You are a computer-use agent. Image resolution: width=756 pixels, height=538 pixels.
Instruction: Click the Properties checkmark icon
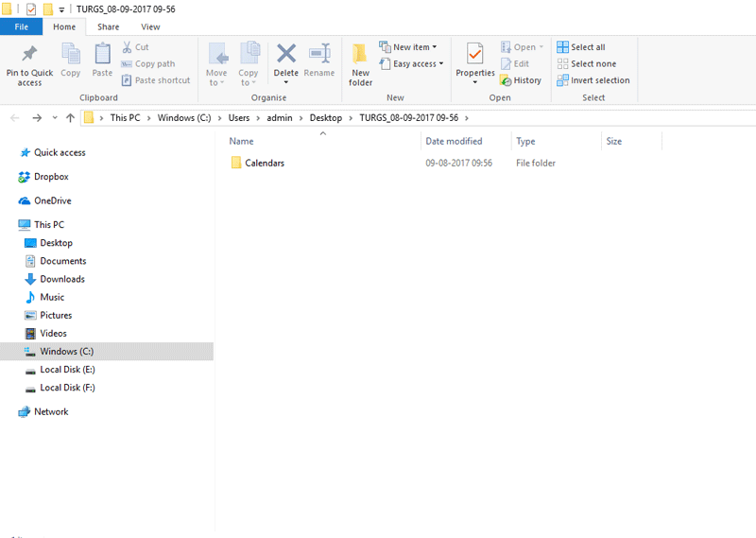pyautogui.click(x=475, y=54)
